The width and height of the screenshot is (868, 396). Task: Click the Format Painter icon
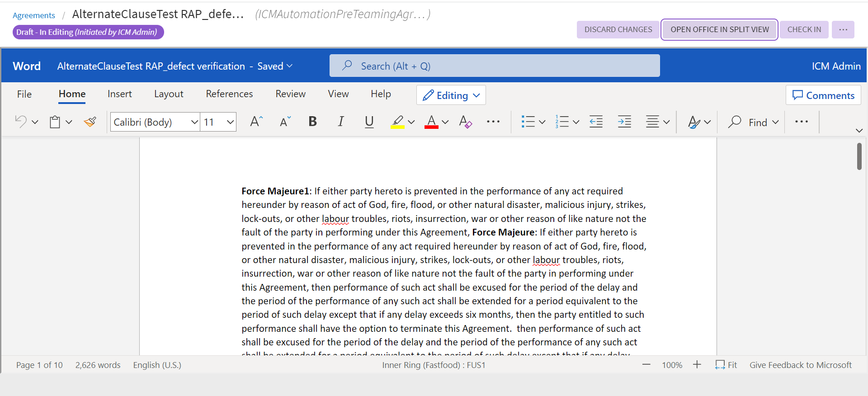(x=90, y=122)
